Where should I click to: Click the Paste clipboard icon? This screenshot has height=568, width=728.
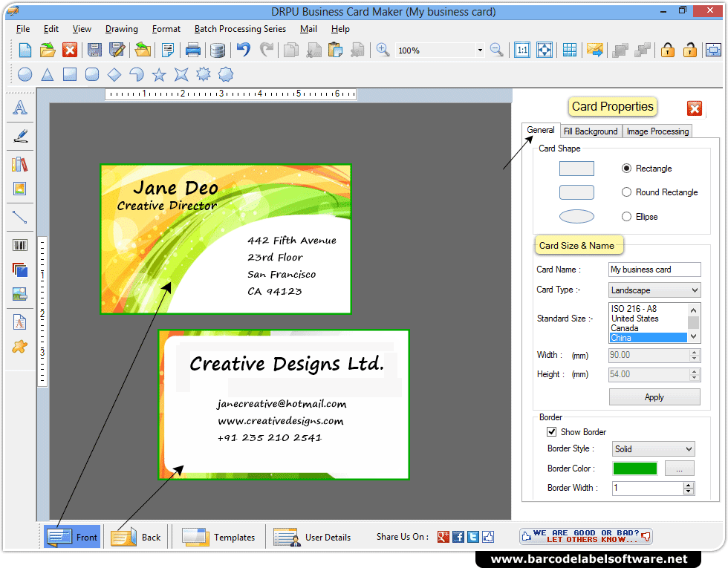pyautogui.click(x=335, y=50)
